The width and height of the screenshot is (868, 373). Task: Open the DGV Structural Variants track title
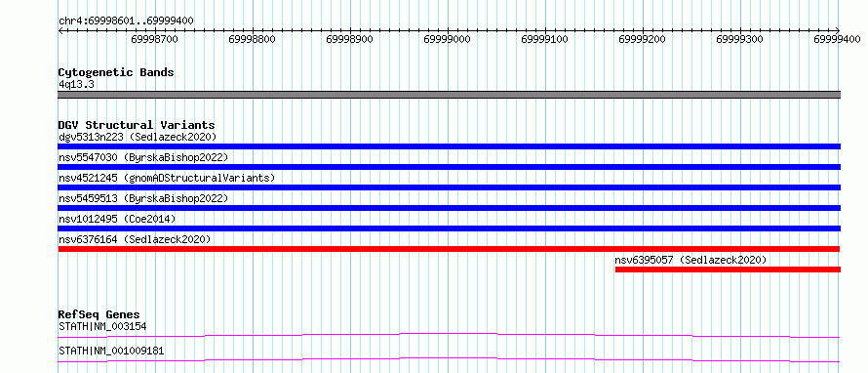tap(137, 125)
